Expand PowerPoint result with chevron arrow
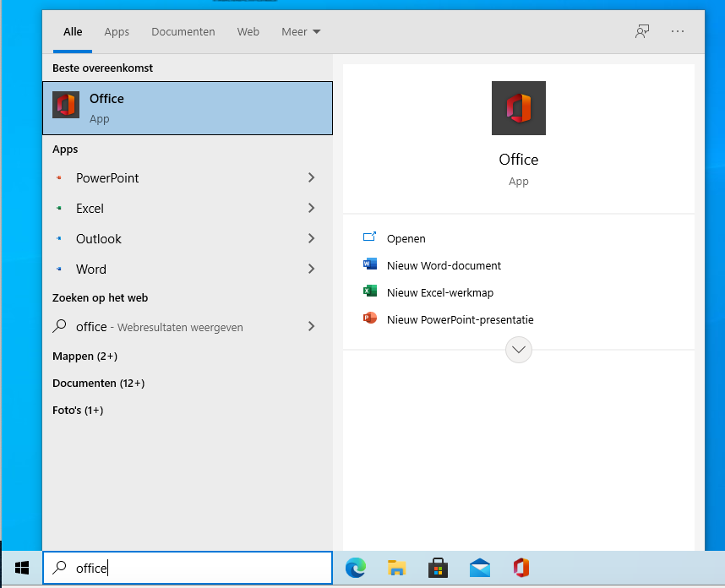The width and height of the screenshot is (725, 588). click(311, 177)
